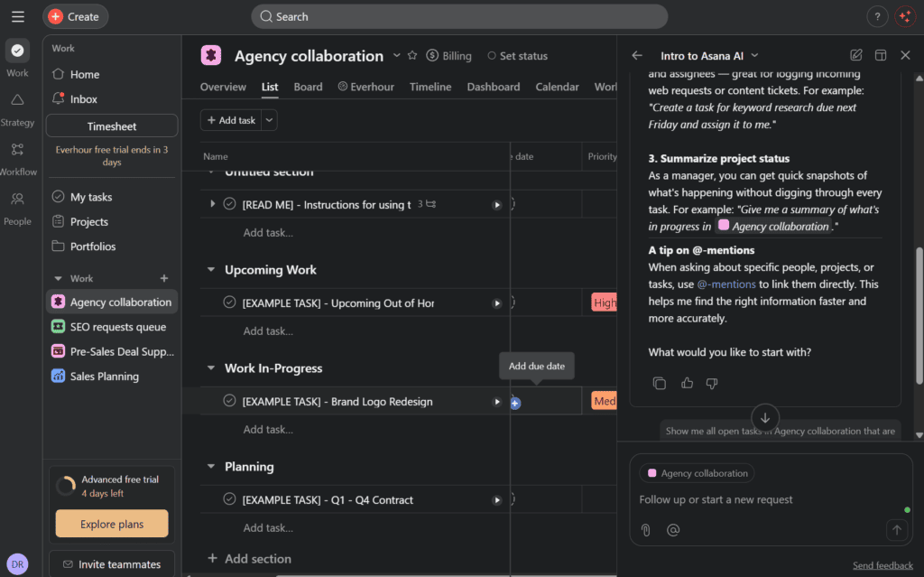Screen dimensions: 924x577
Task: Open SEO requests queue project
Action: (111, 327)
